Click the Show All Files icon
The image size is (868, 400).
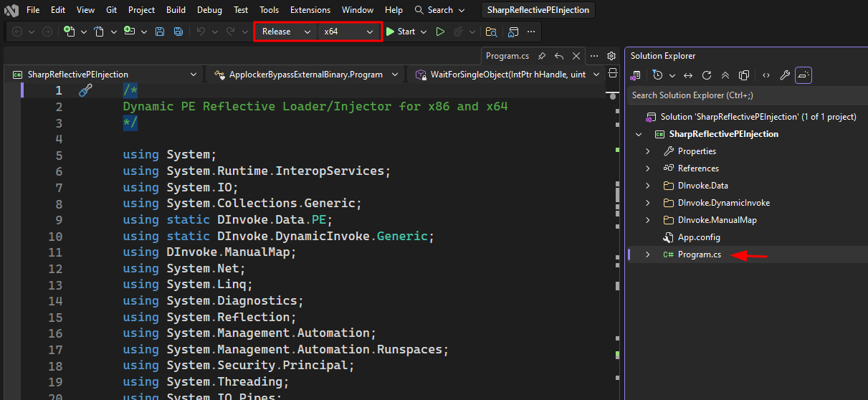click(744, 75)
